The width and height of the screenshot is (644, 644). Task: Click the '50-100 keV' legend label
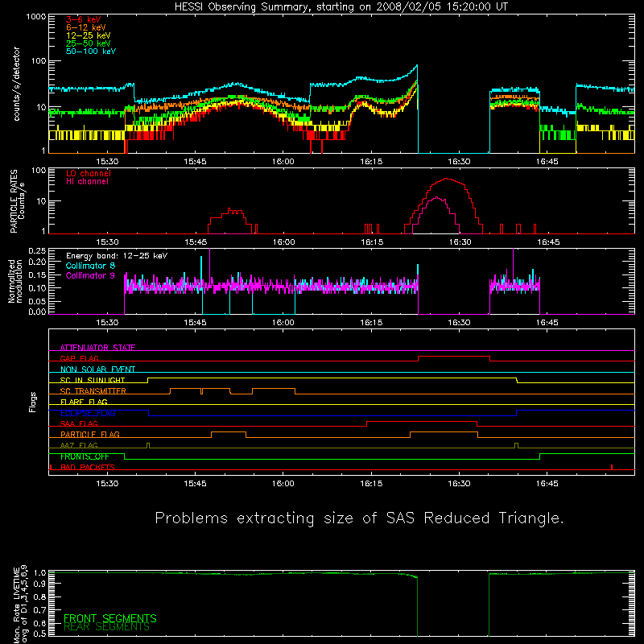point(91,52)
